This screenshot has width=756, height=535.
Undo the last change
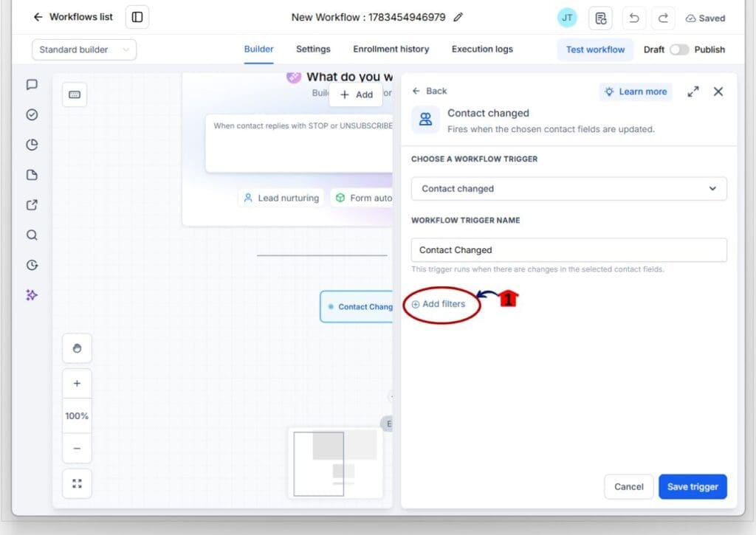[634, 18]
